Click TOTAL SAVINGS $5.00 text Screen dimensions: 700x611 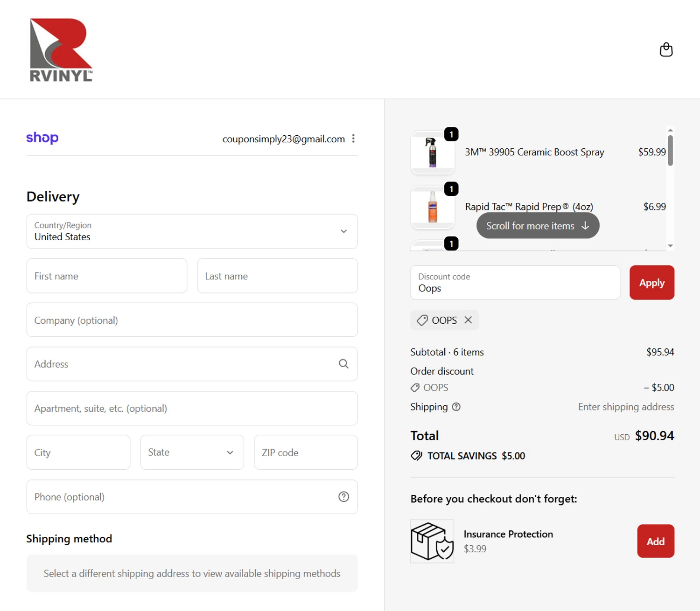(476, 456)
